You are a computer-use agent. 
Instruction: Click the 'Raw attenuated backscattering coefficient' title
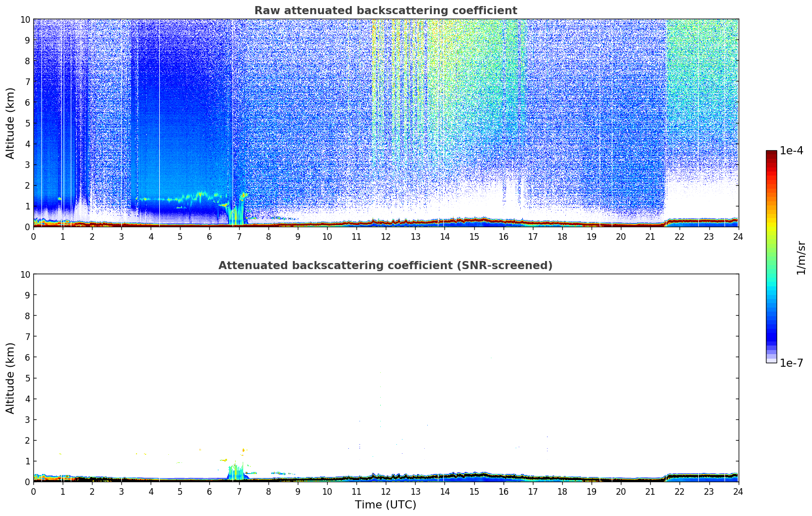pos(385,11)
